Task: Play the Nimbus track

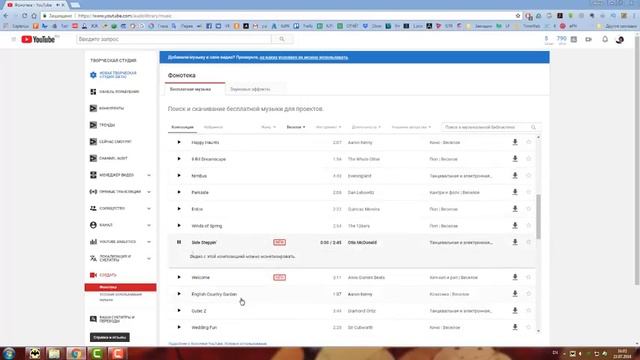Action: (x=179, y=176)
